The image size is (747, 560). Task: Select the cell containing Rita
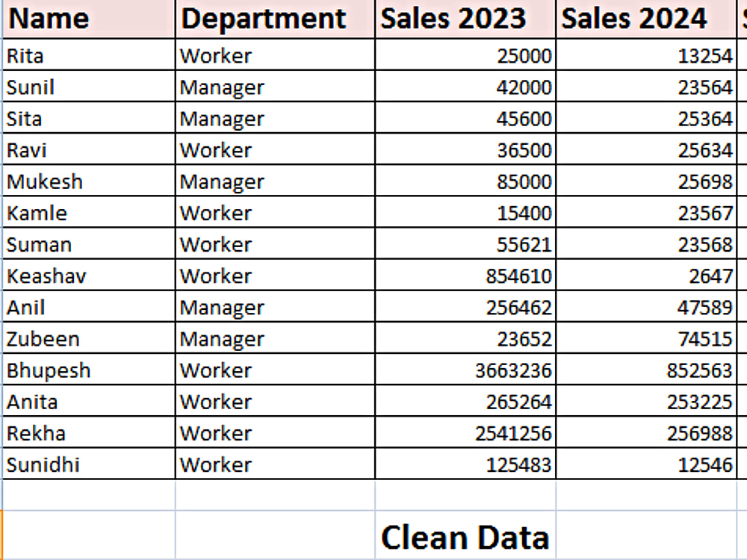(x=89, y=55)
